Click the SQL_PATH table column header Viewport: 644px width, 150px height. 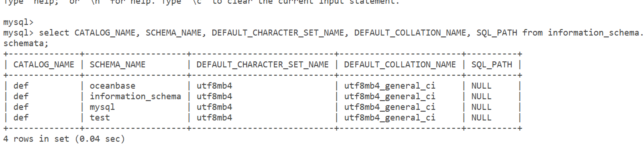pos(492,65)
